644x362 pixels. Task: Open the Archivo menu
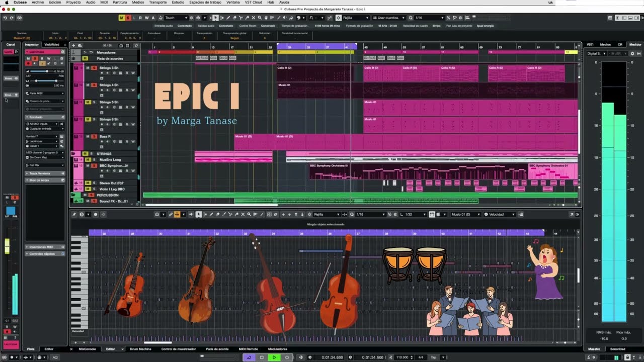click(38, 3)
